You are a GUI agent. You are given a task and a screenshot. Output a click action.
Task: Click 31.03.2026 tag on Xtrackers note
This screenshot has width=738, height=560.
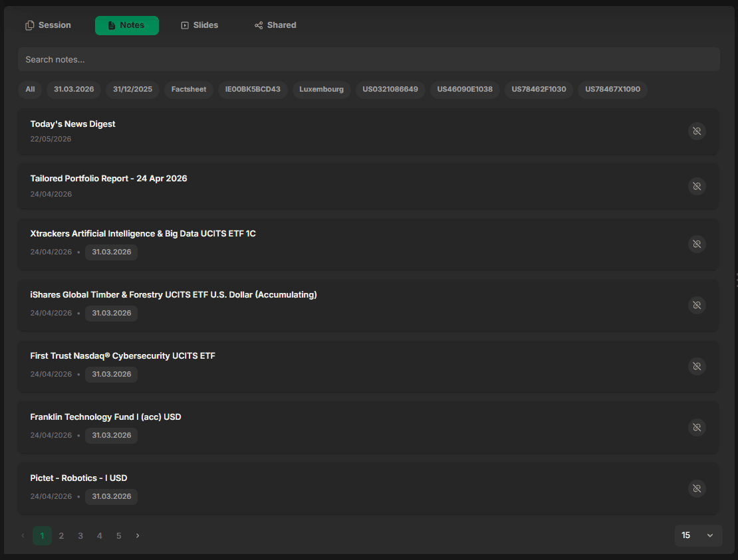(x=112, y=252)
